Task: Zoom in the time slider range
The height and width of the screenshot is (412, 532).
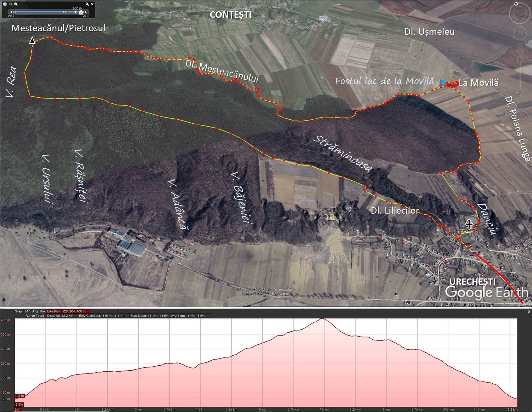Action: point(16,4)
